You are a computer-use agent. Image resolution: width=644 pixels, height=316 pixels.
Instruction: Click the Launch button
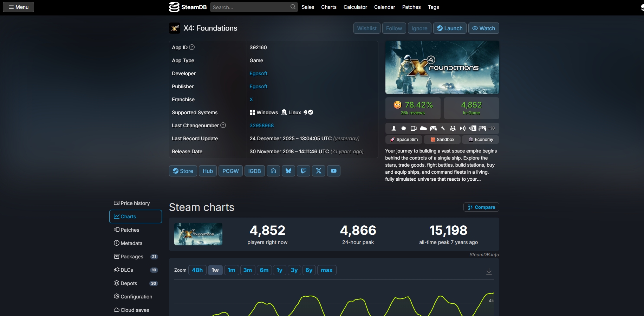pos(450,28)
